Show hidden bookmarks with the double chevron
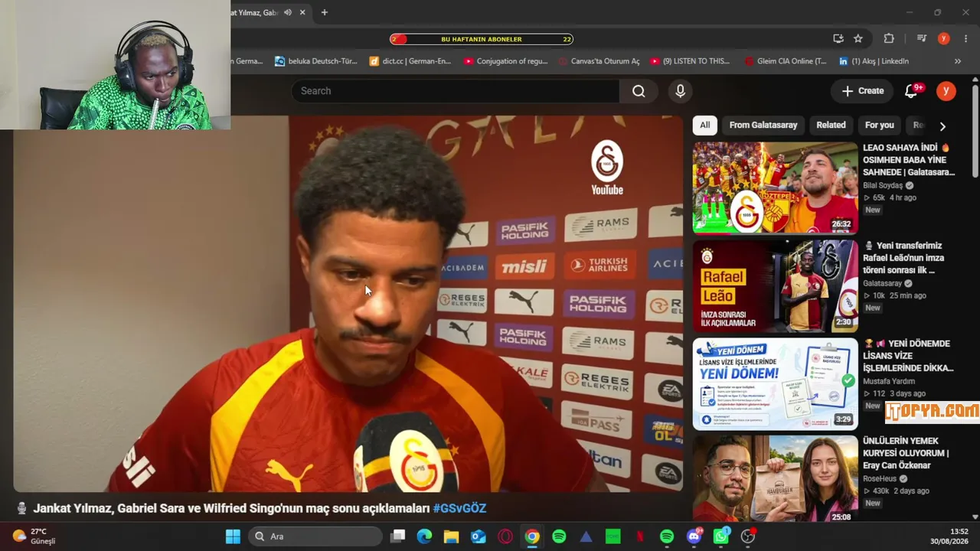 coord(957,61)
